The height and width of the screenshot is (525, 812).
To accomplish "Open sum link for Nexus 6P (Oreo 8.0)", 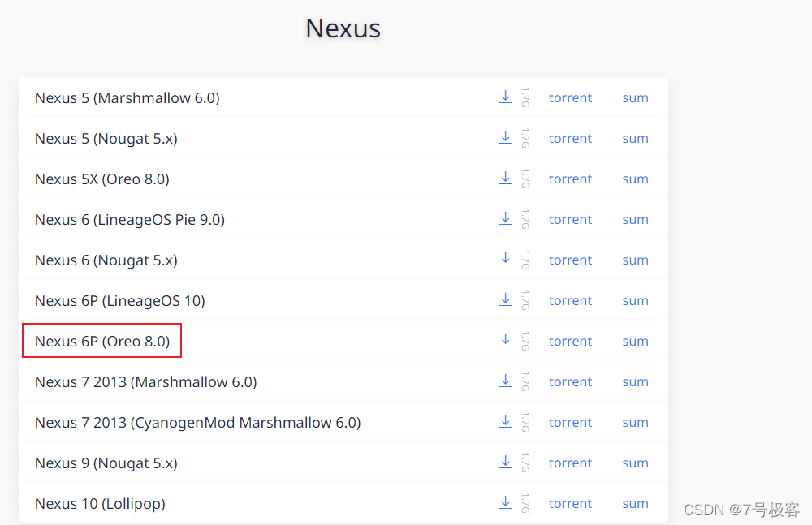I will 636,341.
